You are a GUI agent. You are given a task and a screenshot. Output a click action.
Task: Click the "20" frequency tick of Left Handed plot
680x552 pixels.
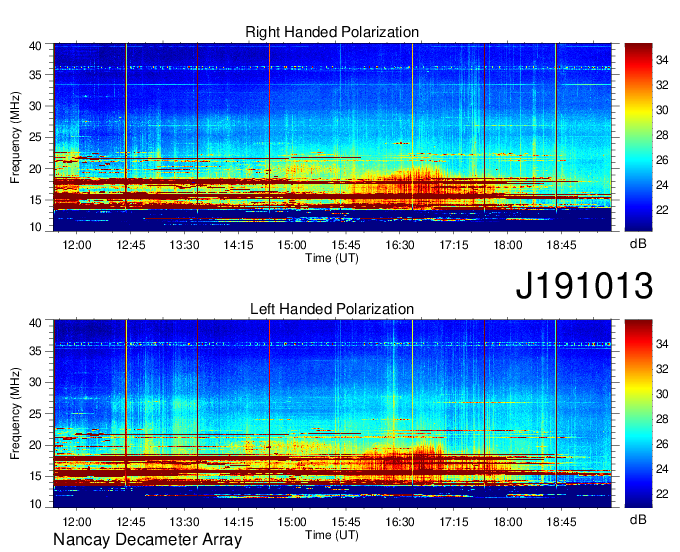point(36,445)
